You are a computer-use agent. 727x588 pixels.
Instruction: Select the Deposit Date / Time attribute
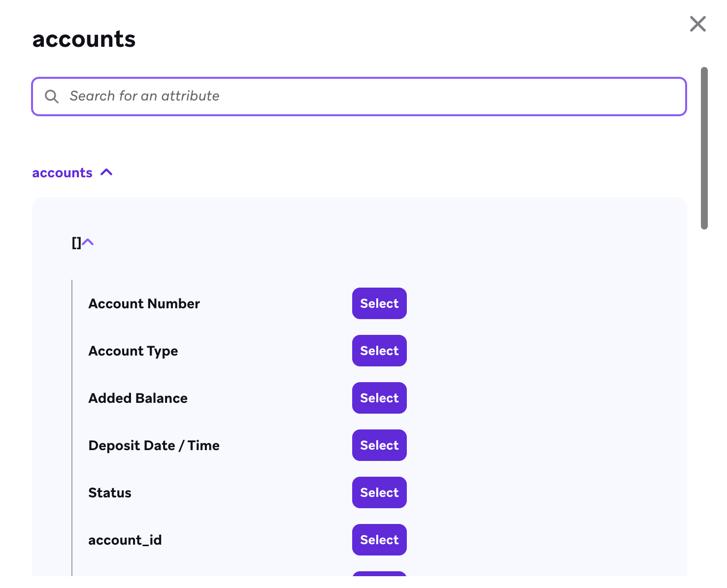pyautogui.click(x=379, y=445)
